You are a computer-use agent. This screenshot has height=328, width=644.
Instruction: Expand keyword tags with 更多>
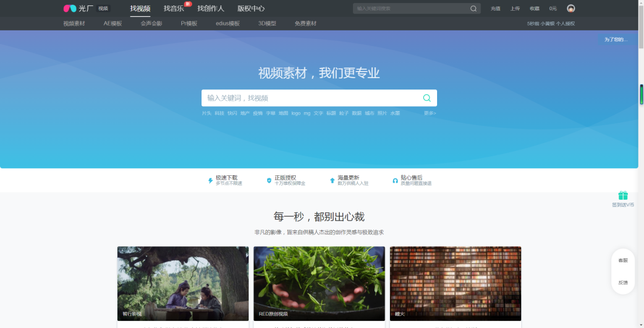[x=429, y=113]
